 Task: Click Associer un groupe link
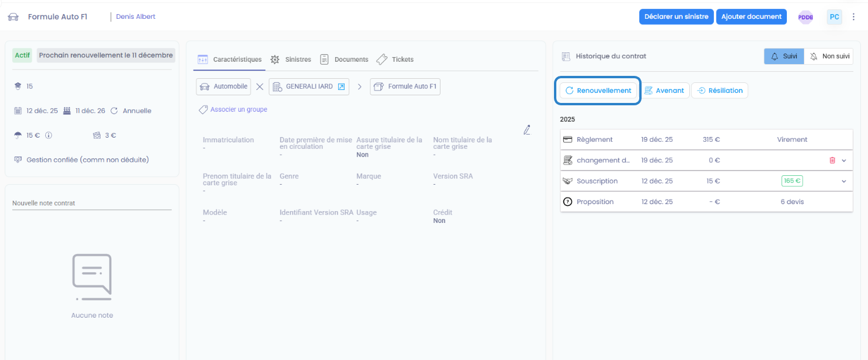point(239,109)
